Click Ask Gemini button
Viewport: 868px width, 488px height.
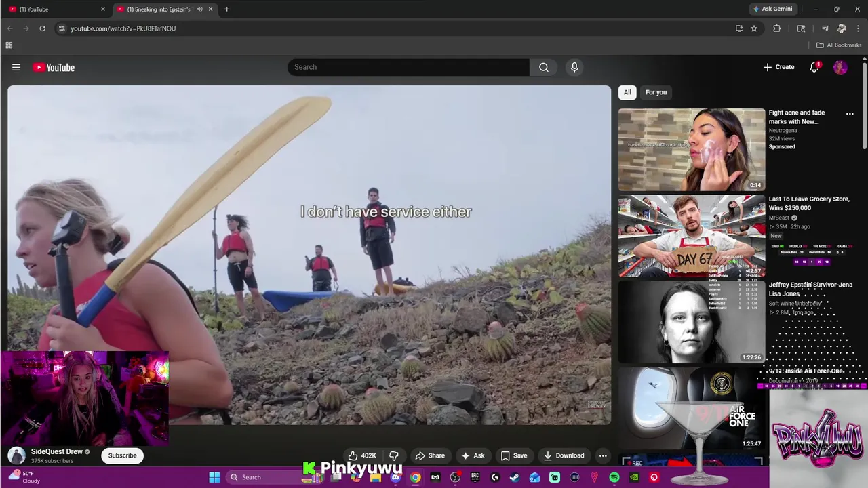772,9
